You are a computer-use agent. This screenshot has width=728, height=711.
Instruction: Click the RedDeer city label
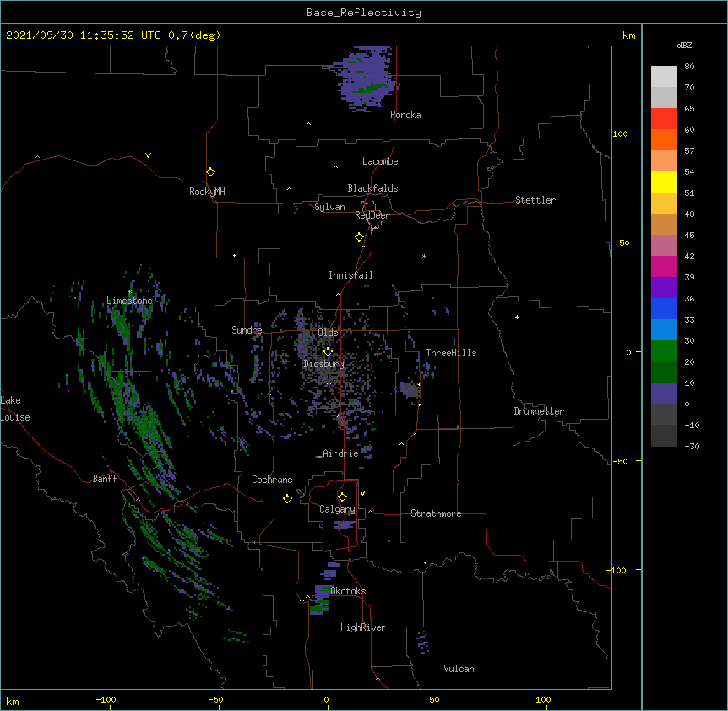click(372, 215)
